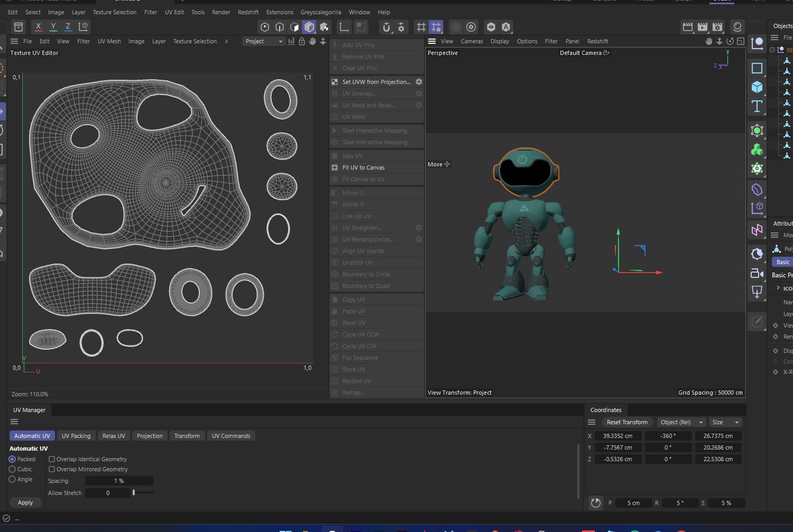Click the Reset Transform button
Viewport: 793px width, 532px height.
(627, 422)
